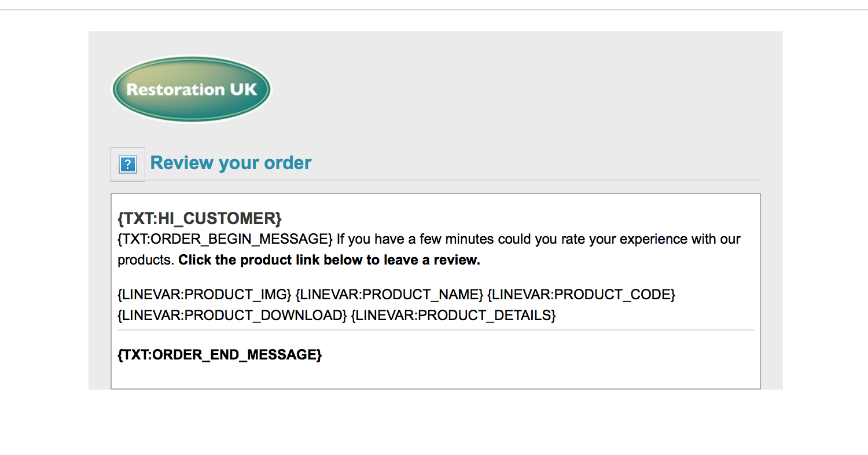868x455 pixels.
Task: Click the {LINEVAR:PRODUCT_DOWNLOAD} variable
Action: click(x=232, y=315)
